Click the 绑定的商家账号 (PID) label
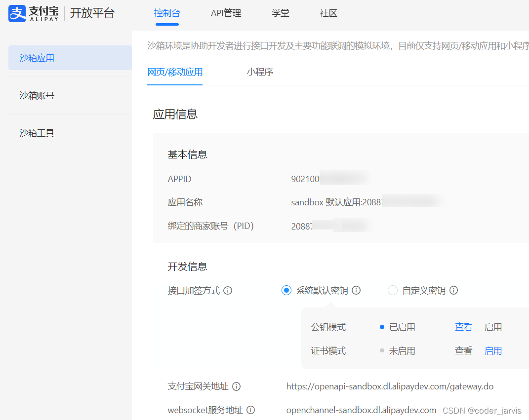 click(211, 226)
